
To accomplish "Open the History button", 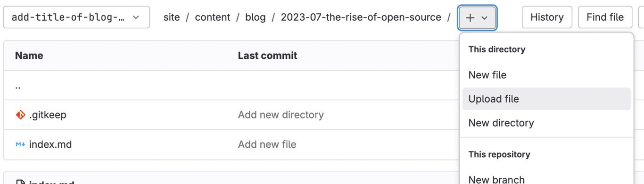I will (x=547, y=17).
